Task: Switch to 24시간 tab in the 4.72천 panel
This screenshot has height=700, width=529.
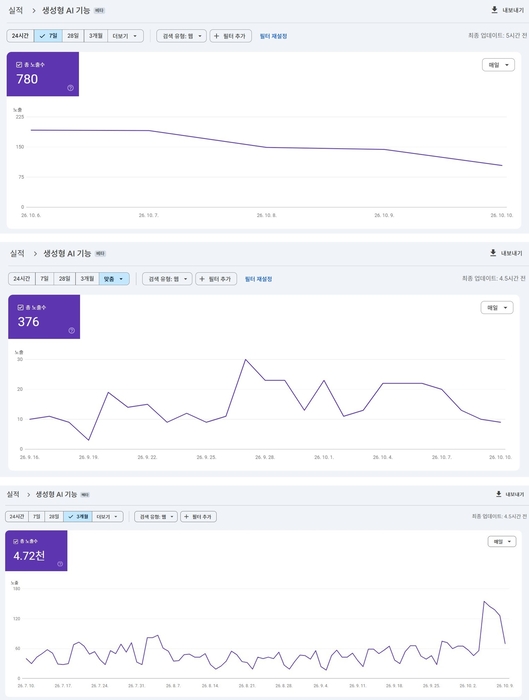Action: pos(17,517)
